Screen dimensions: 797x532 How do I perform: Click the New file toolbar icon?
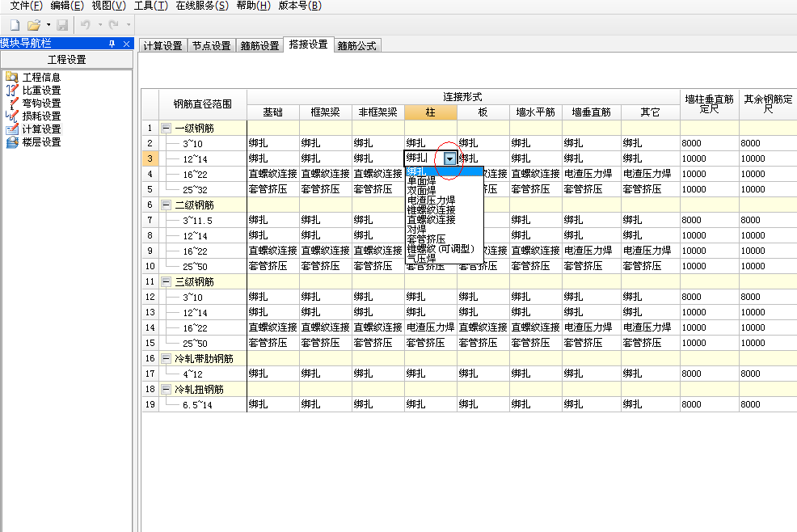(x=15, y=25)
